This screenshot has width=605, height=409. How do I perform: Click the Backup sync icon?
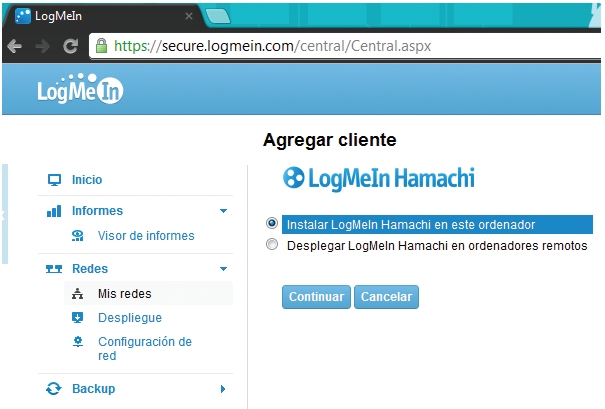(x=54, y=389)
